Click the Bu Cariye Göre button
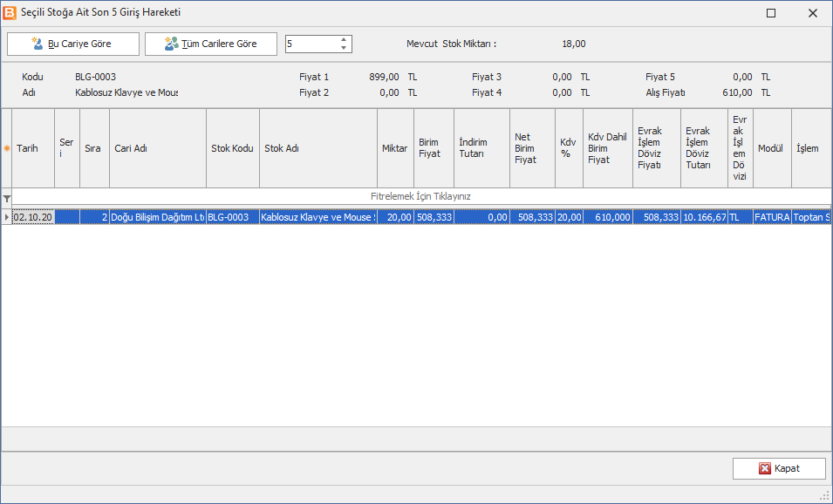833x504 pixels. click(x=72, y=44)
